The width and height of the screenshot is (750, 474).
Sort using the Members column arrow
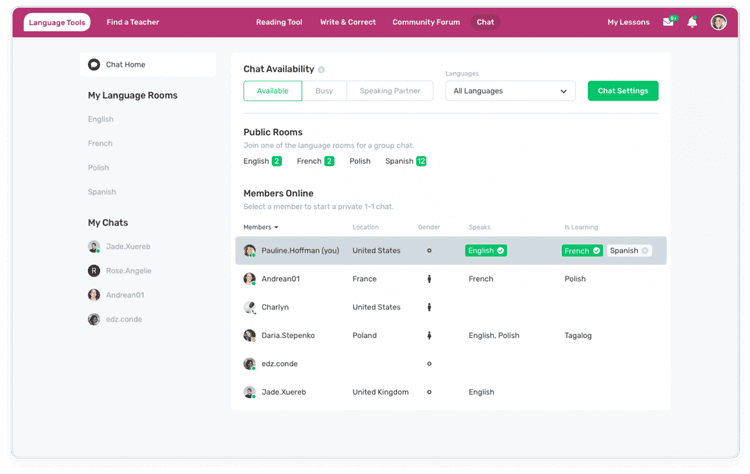click(x=276, y=228)
